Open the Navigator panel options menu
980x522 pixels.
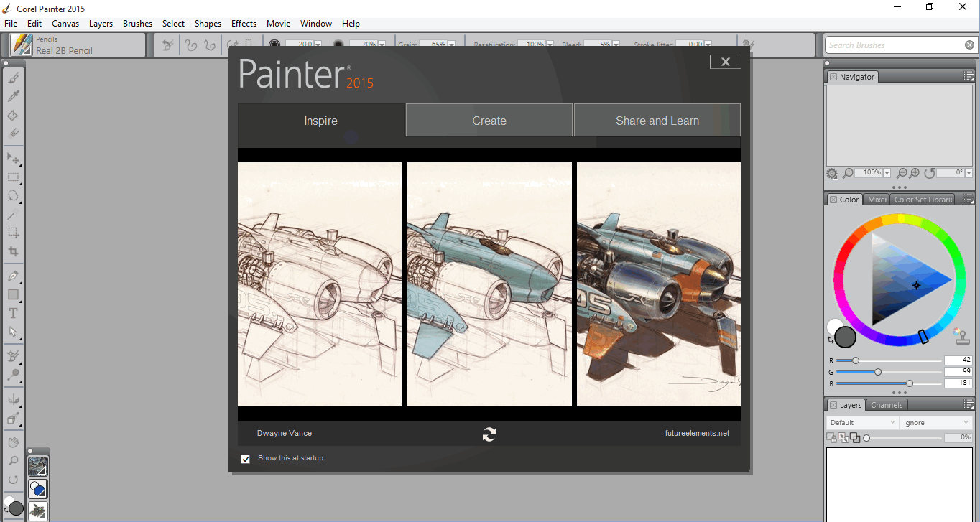tap(969, 77)
